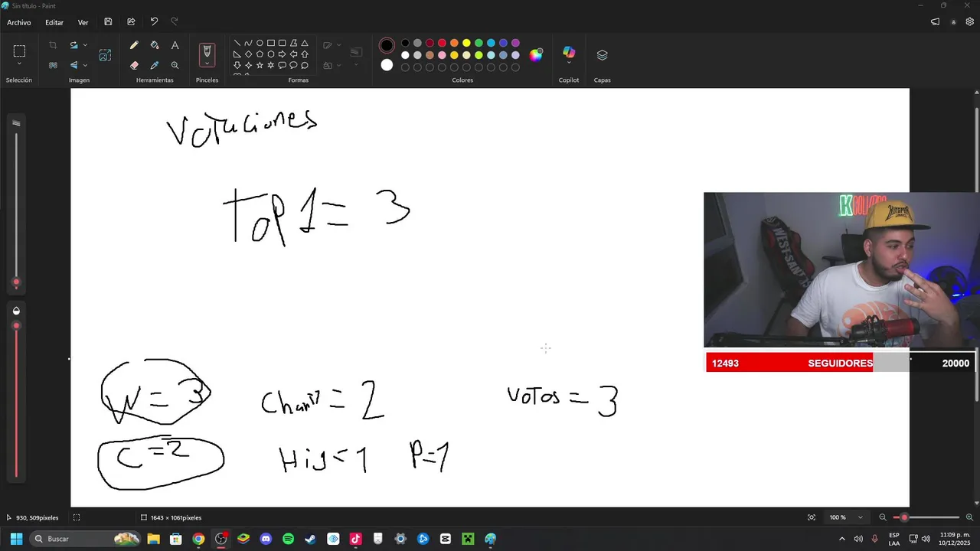This screenshot has width=980, height=551.
Task: Open the Copilot menu icon
Action: 569,52
